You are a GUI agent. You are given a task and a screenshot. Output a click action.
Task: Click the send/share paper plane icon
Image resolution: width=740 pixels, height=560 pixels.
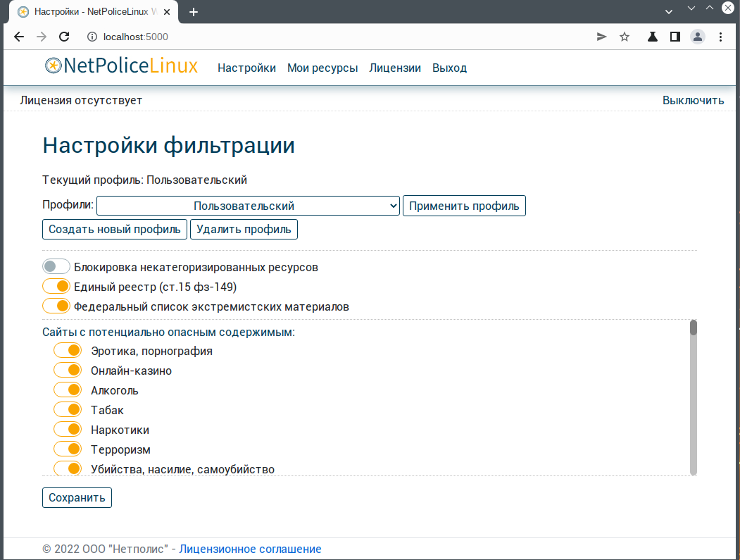click(x=601, y=37)
